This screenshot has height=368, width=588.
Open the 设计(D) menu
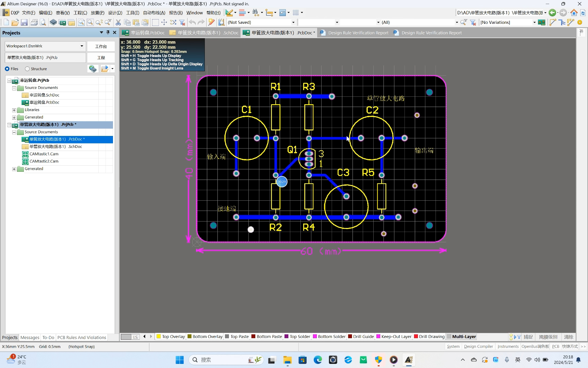click(x=115, y=13)
